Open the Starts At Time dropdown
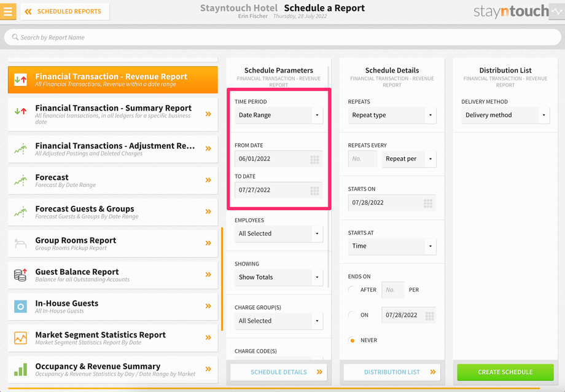The height and width of the screenshot is (392, 565). (392, 246)
